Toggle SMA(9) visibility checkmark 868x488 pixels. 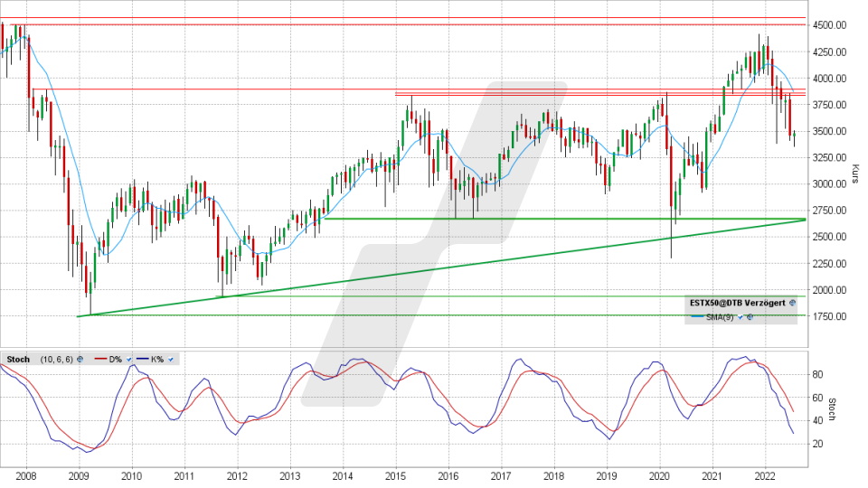point(741,317)
